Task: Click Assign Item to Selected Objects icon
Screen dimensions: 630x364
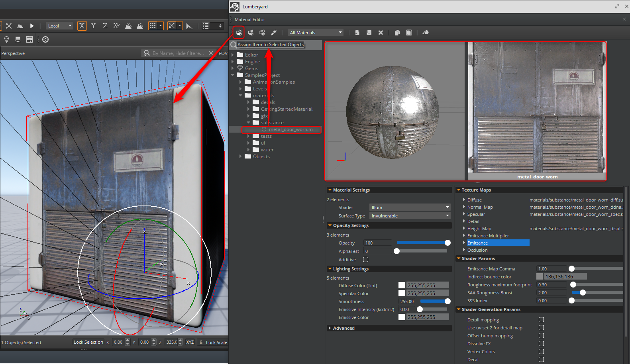Action: coord(239,33)
